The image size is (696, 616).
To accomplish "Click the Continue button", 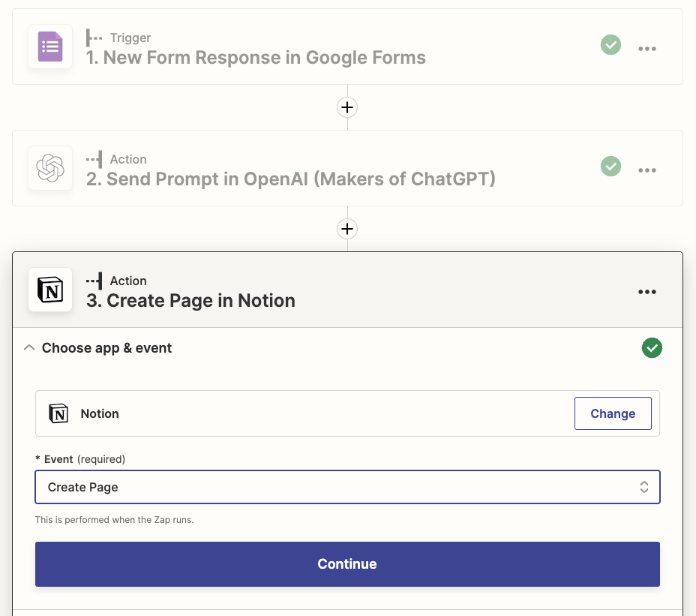I will [347, 564].
